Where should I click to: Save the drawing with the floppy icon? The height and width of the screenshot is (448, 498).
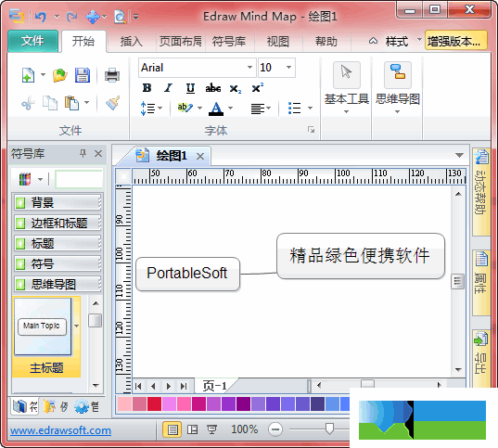point(83,75)
